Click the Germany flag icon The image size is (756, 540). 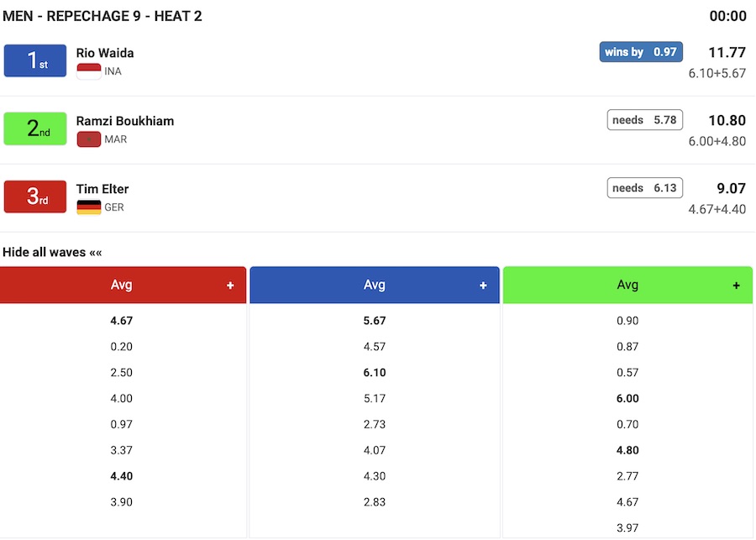[x=89, y=207]
